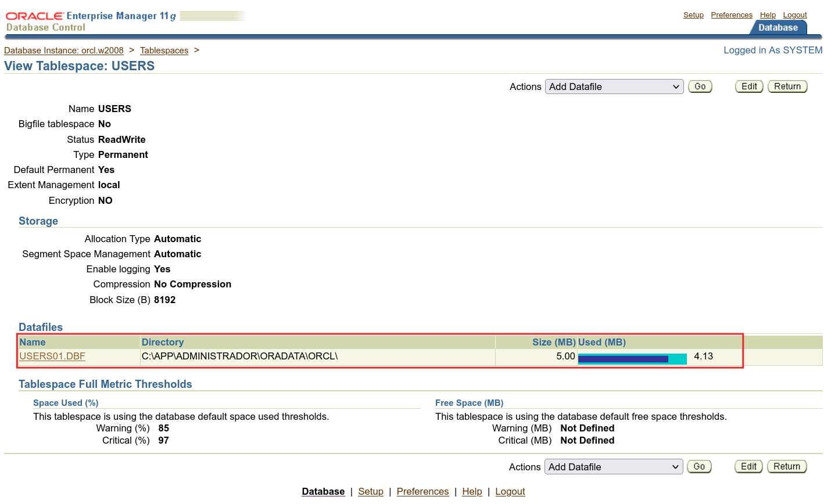
Task: Click the View Tablespace: USERS heading
Action: pos(80,66)
